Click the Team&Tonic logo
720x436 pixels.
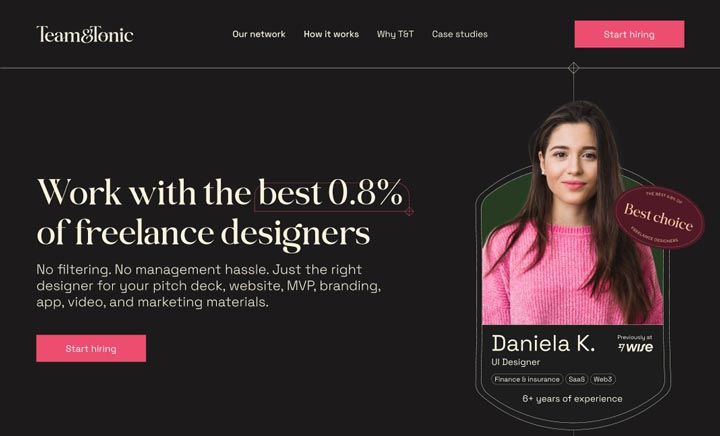[x=85, y=34]
